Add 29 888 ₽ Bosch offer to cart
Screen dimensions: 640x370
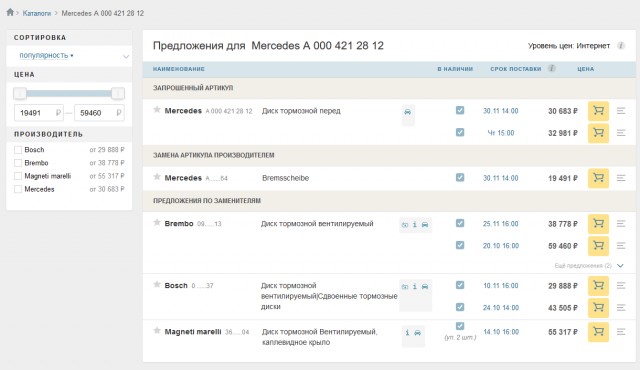pyautogui.click(x=598, y=286)
